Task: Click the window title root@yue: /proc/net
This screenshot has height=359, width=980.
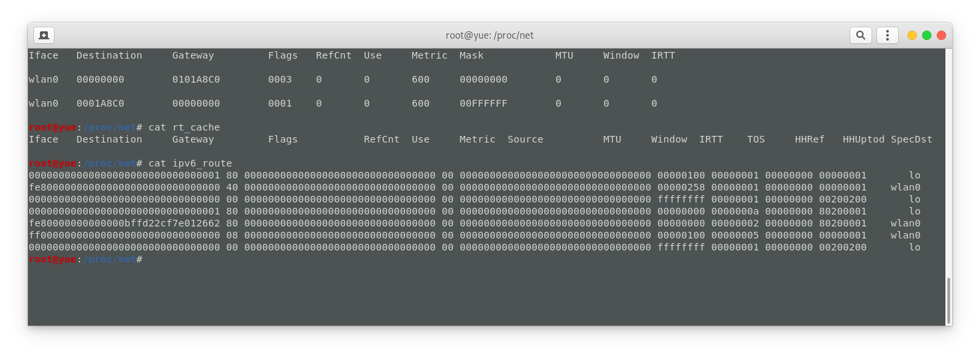Action: click(x=490, y=35)
